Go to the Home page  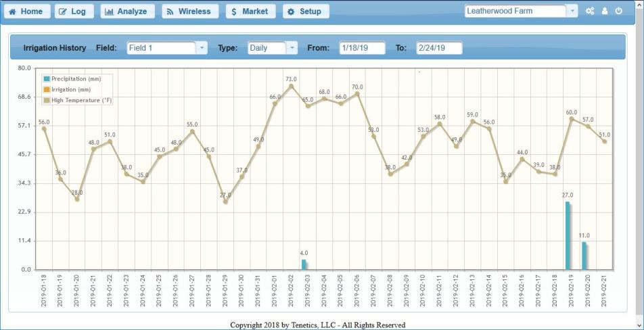(26, 11)
